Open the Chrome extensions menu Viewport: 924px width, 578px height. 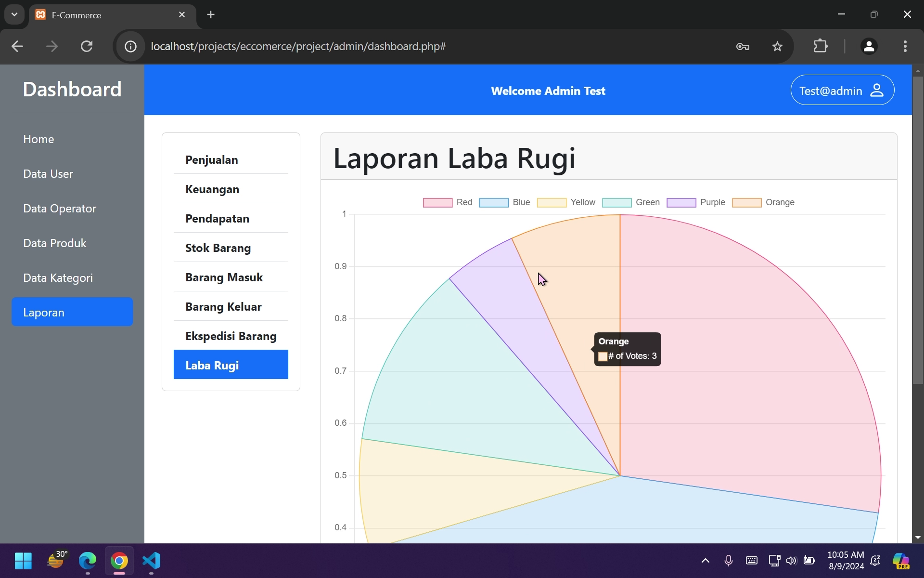click(x=821, y=46)
